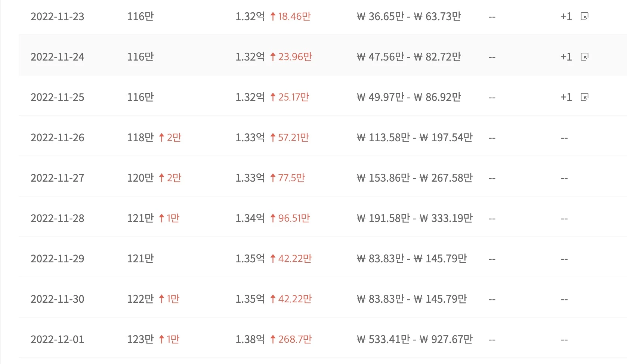Click the +1 count on 2022-11-24 row
This screenshot has width=627, height=364.
(x=566, y=57)
